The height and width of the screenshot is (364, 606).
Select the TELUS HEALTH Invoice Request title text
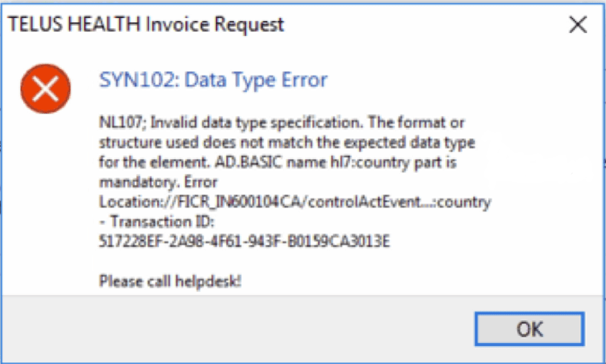146,24
